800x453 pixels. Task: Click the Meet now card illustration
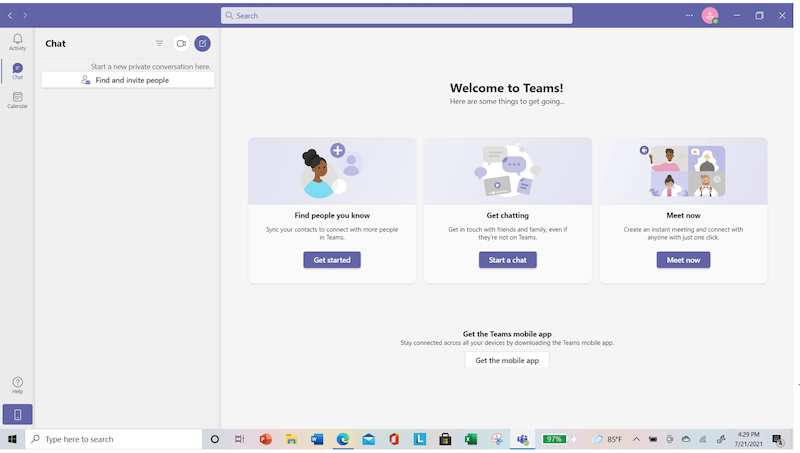683,171
